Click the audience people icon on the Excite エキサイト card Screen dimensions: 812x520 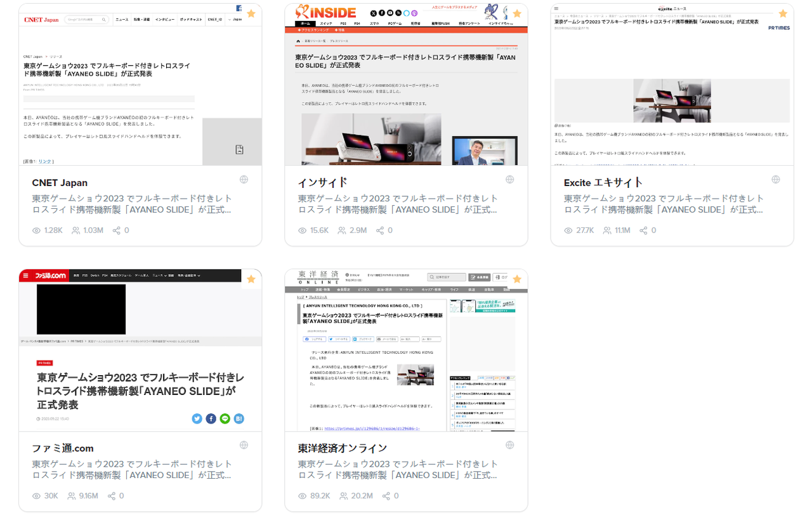pos(608,230)
